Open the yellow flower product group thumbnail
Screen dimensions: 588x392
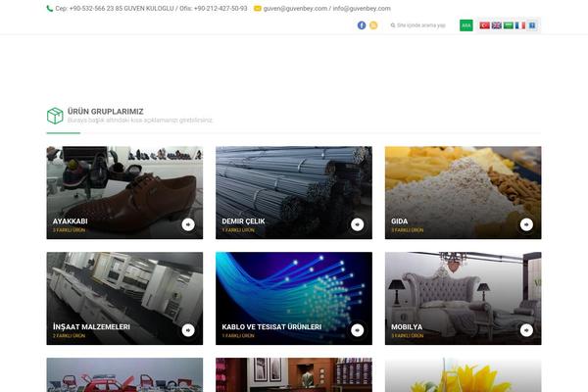coord(463,374)
